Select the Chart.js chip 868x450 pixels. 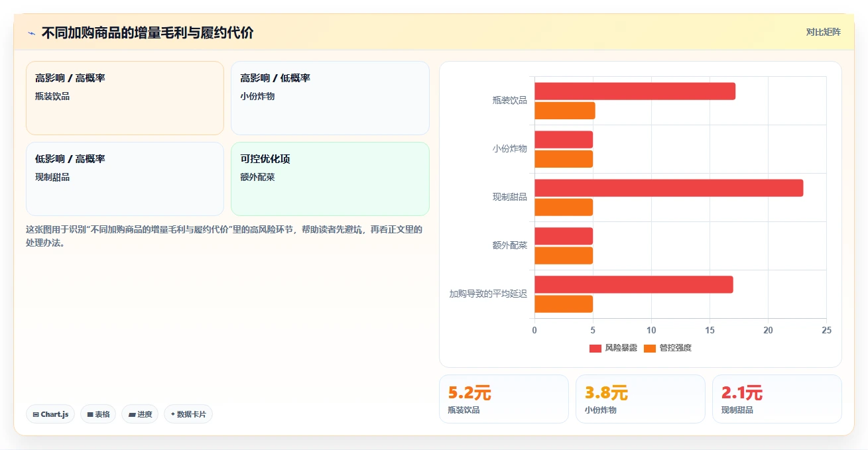pyautogui.click(x=50, y=414)
